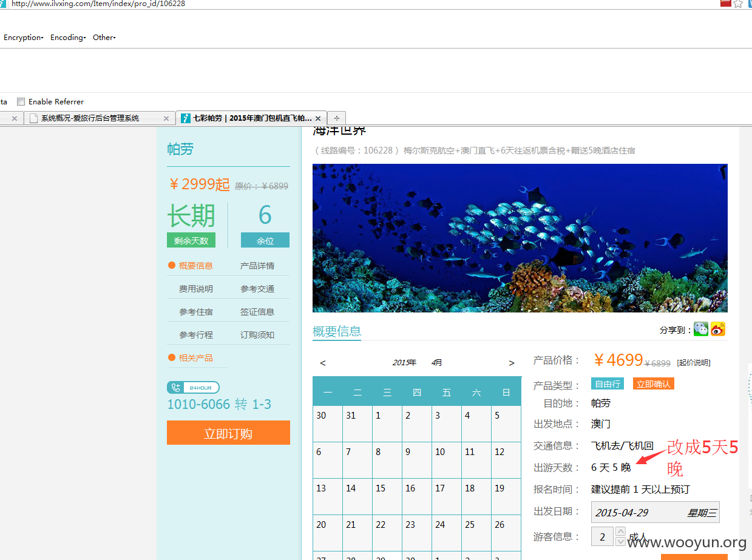This screenshot has width=752, height=560.
Task: Open the Other dropdown menu
Action: click(104, 38)
